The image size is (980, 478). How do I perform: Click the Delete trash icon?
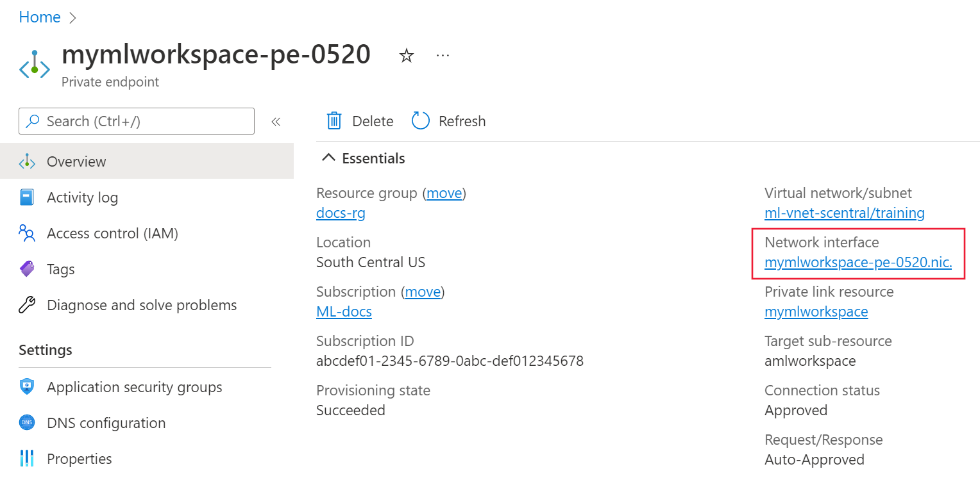tap(334, 121)
